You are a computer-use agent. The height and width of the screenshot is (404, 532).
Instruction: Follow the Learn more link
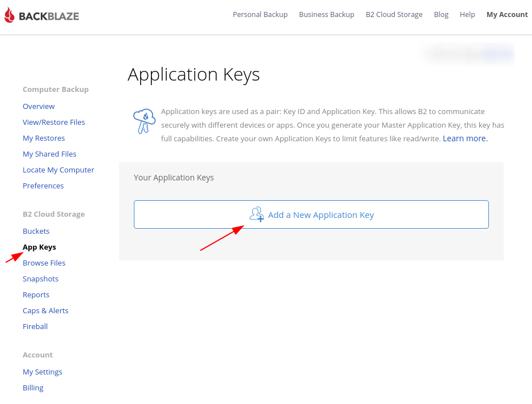tap(465, 138)
